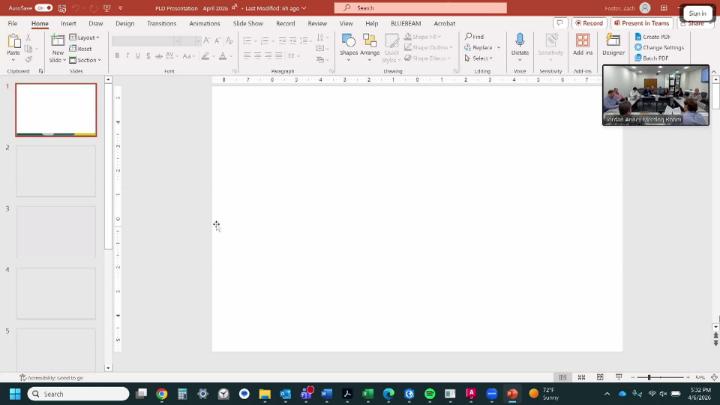Image resolution: width=720 pixels, height=405 pixels.
Task: Toggle the AutoSave switch
Action: tap(43, 8)
